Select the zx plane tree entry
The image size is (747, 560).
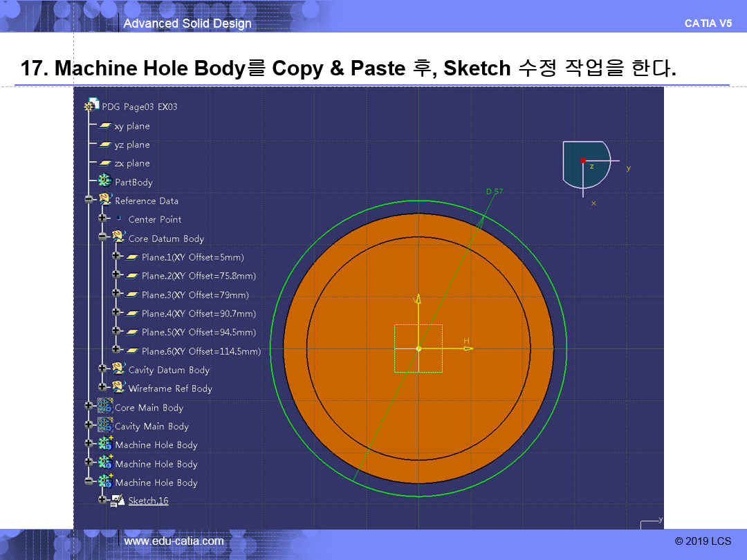131,163
